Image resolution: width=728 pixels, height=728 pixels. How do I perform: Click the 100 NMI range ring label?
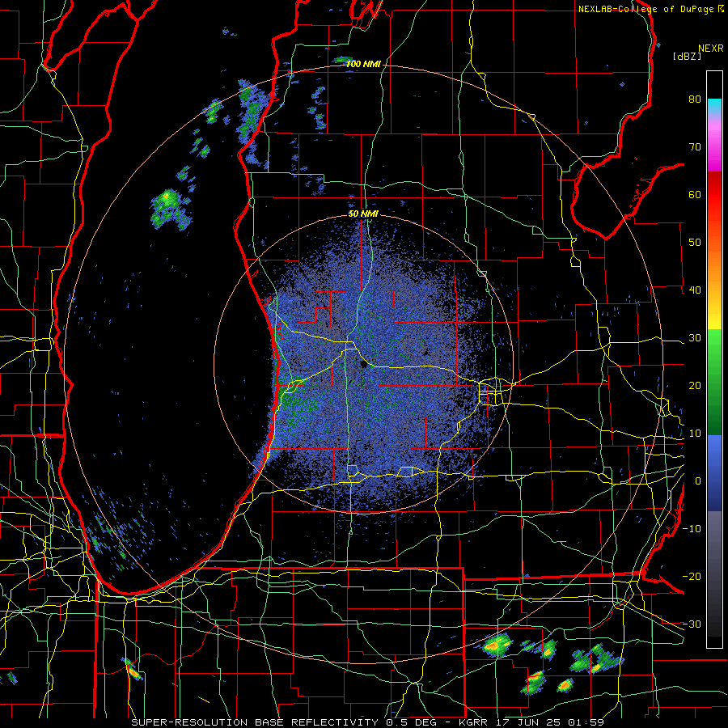pyautogui.click(x=363, y=64)
